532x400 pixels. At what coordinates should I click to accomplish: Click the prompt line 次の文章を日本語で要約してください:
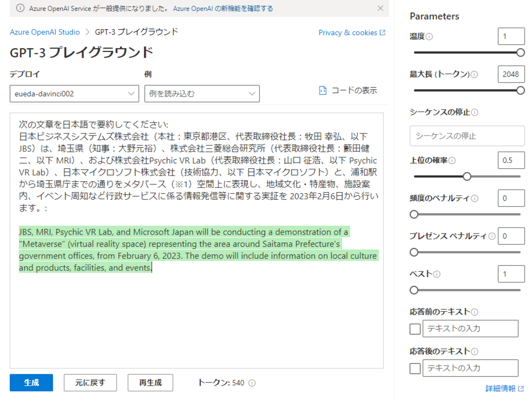(93, 124)
